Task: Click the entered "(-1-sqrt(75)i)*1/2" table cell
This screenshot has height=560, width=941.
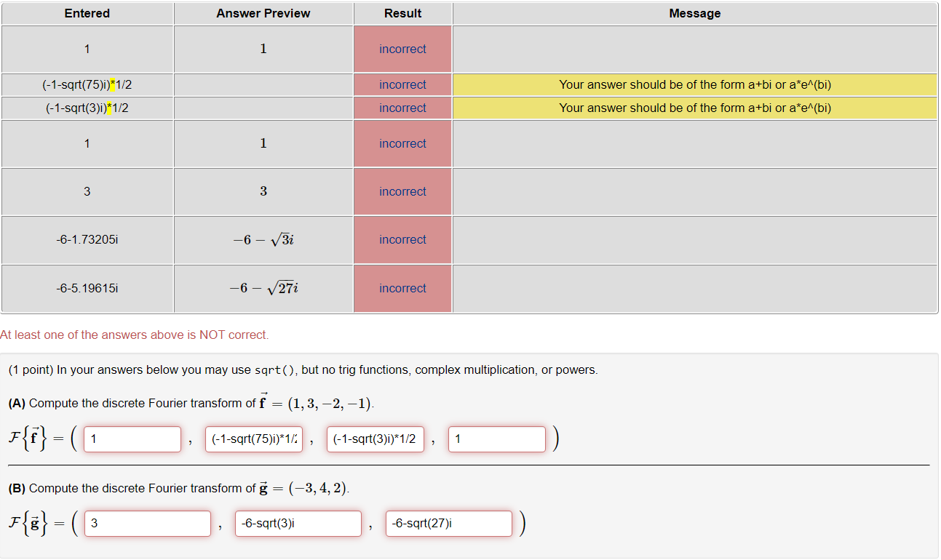Action: 87,84
